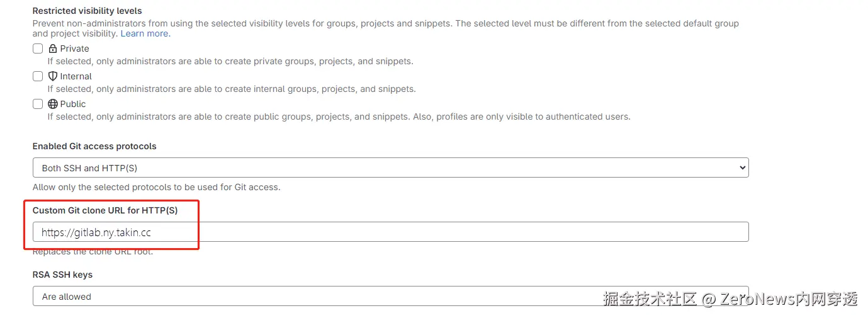Click the Internal label text

[x=76, y=76]
